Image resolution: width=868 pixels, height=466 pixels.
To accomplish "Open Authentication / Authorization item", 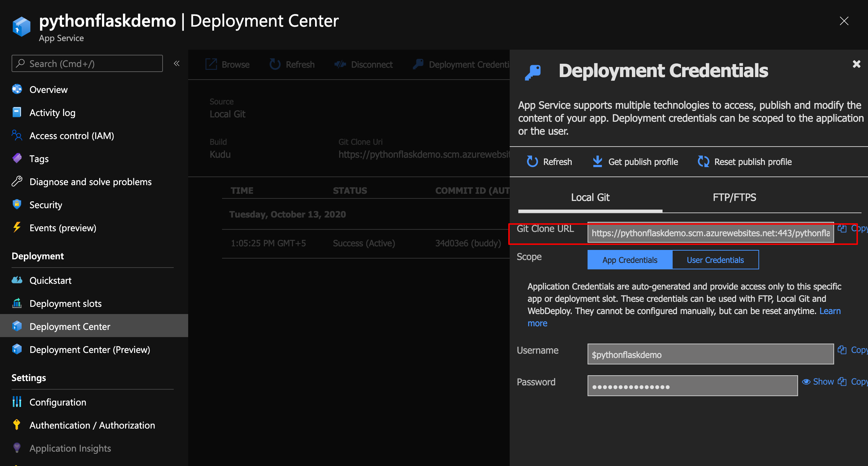I will pos(92,425).
